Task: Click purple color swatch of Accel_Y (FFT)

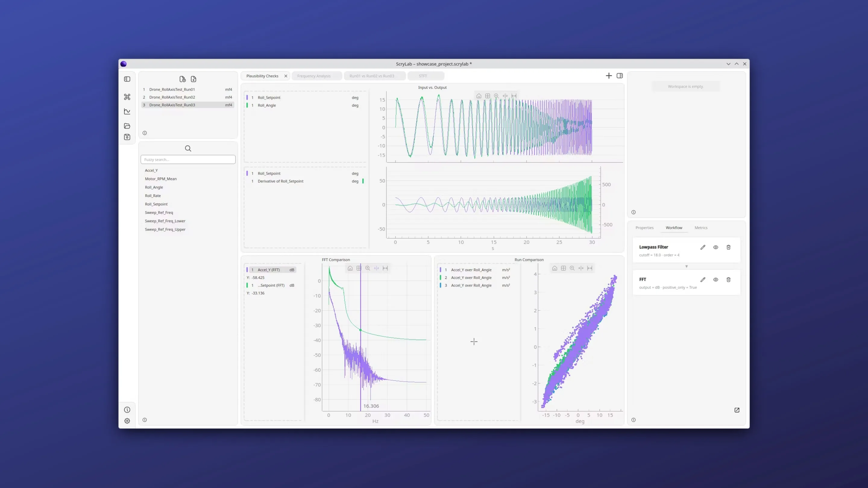Action: [x=247, y=270]
